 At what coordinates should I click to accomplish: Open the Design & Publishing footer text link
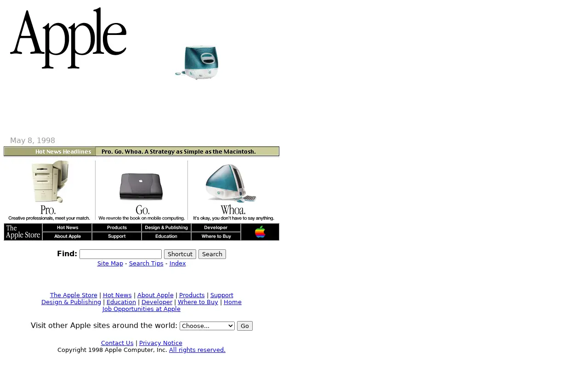pyautogui.click(x=71, y=302)
